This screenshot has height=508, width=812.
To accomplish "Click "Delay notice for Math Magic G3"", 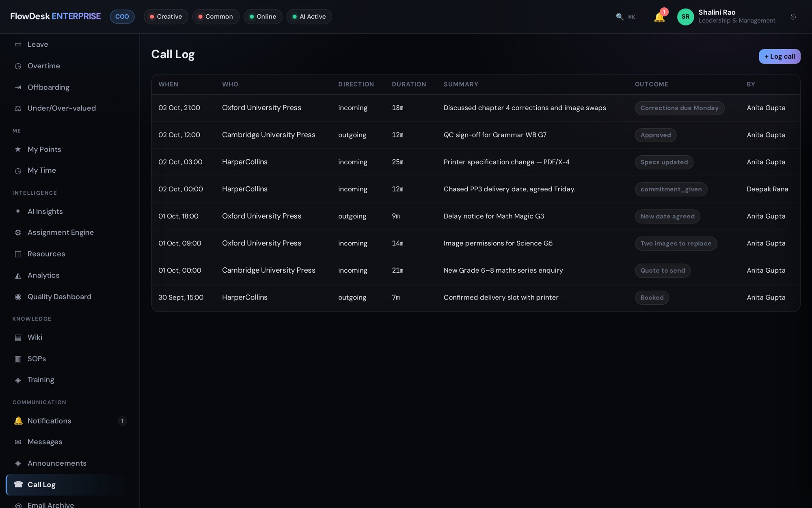I will [494, 216].
